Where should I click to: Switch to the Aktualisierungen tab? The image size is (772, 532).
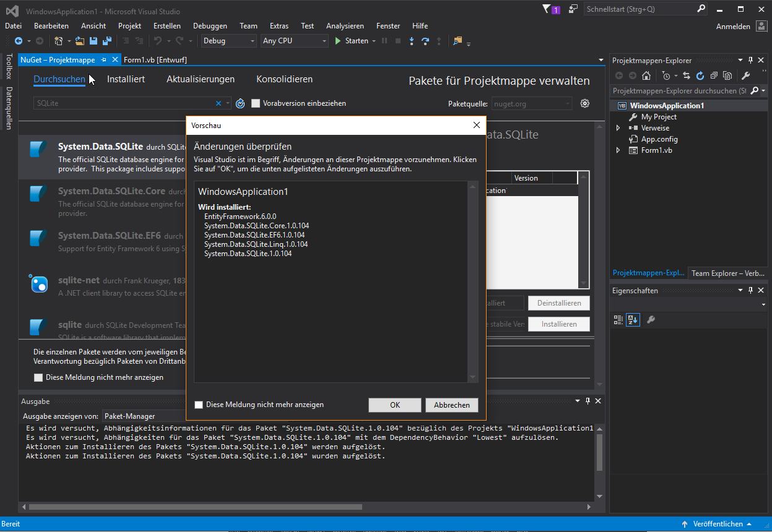click(x=201, y=79)
